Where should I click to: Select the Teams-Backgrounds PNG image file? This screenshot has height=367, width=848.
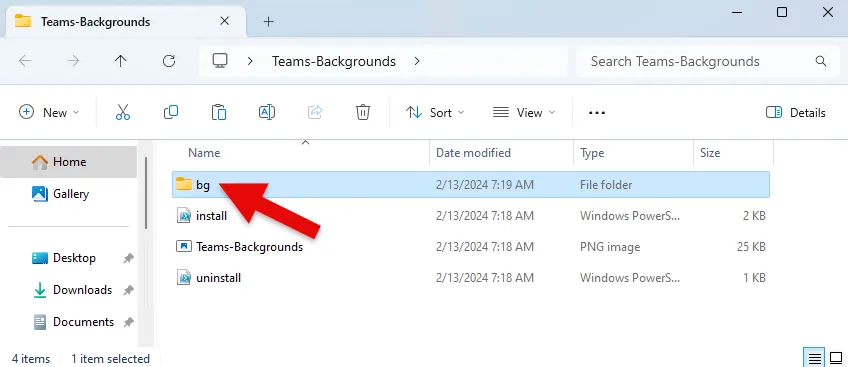471,247
